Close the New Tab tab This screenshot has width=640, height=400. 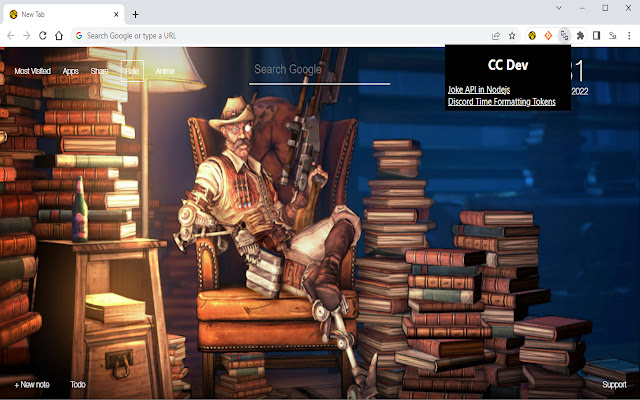pyautogui.click(x=116, y=14)
